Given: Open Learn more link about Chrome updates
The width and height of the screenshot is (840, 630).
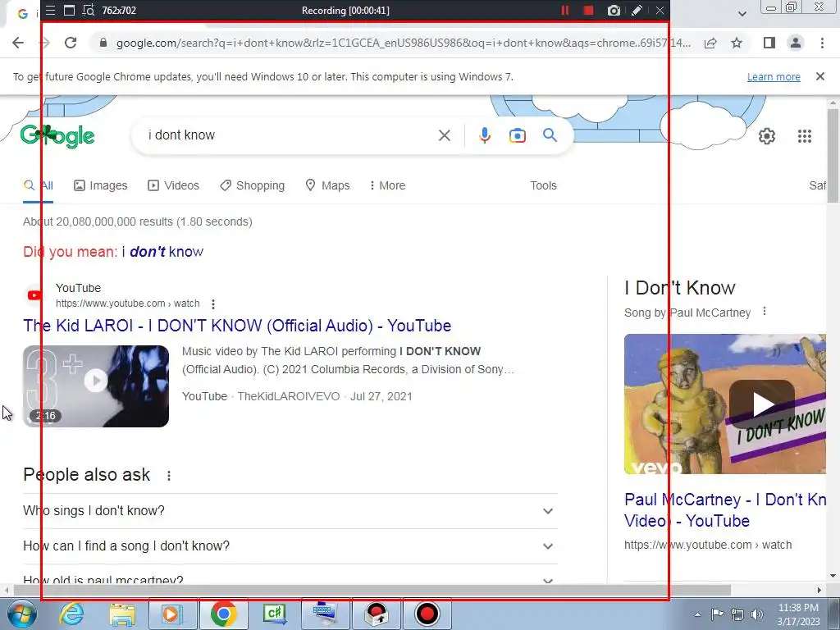Looking at the screenshot, I should 774,76.
